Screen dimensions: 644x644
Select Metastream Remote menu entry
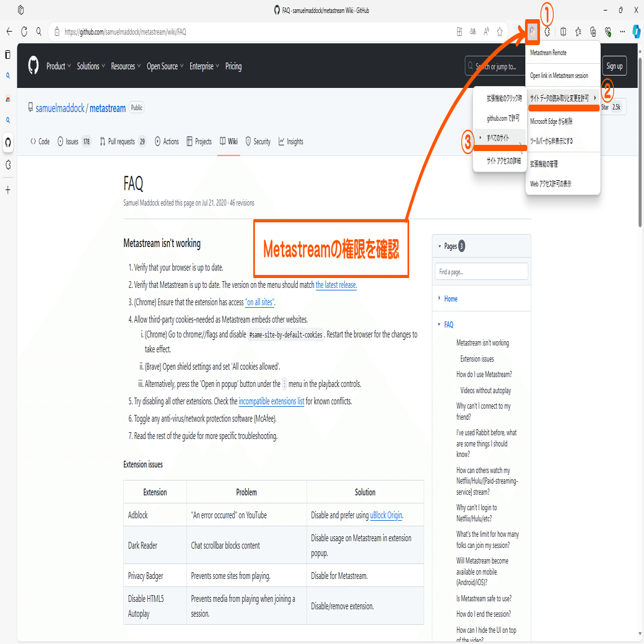pos(563,53)
